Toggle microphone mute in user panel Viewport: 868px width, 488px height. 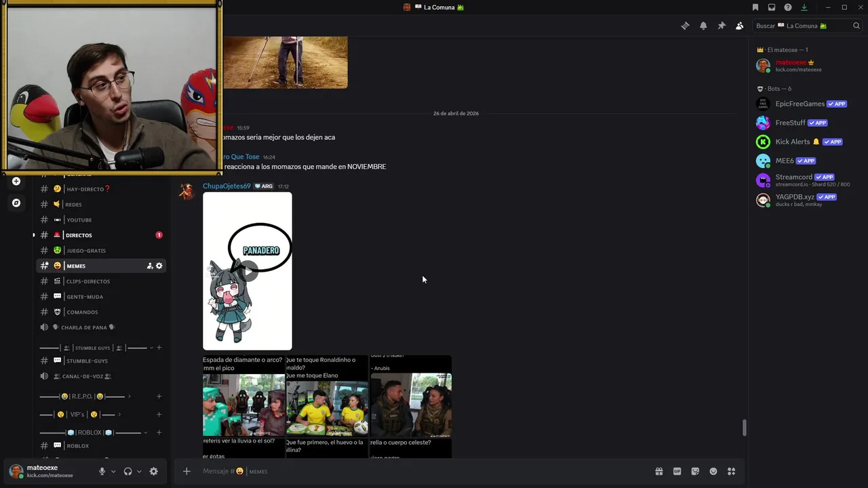pos(102,471)
